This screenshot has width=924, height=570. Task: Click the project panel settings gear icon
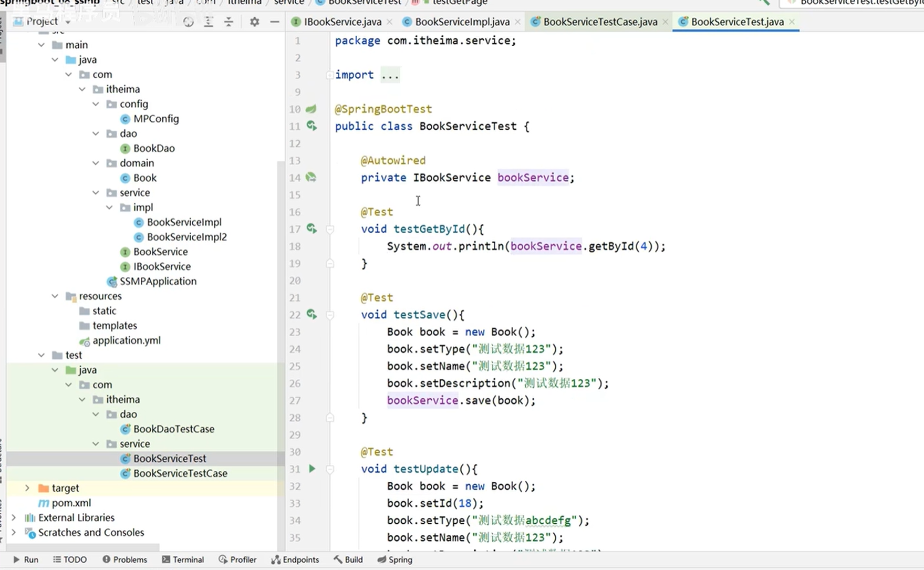tap(254, 22)
